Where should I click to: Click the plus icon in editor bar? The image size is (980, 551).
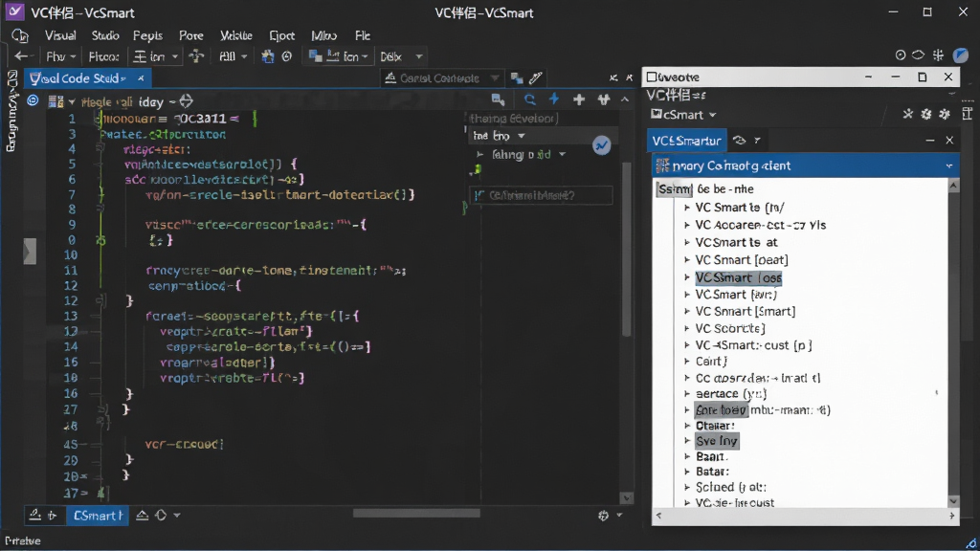[579, 99]
